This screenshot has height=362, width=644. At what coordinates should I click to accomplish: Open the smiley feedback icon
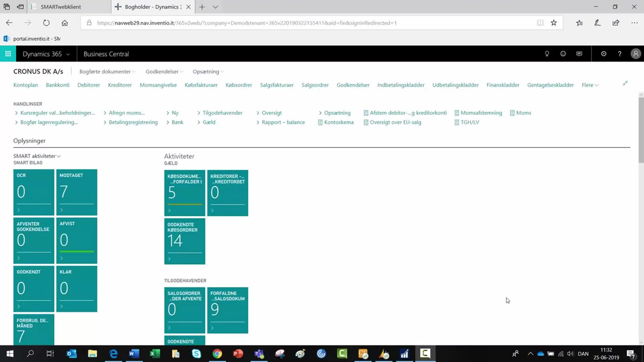point(563,54)
